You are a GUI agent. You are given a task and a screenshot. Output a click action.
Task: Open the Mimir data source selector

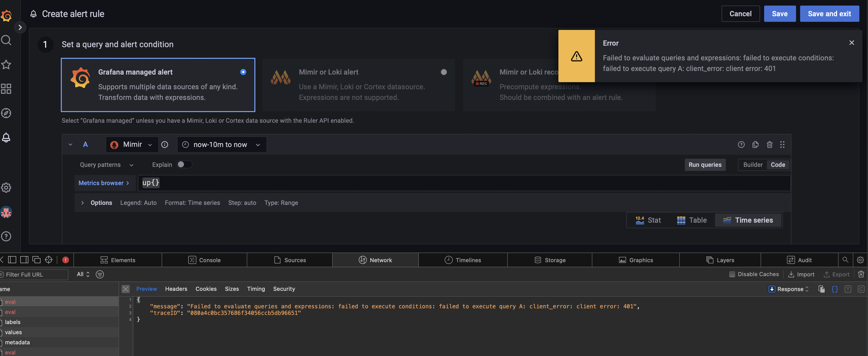132,144
